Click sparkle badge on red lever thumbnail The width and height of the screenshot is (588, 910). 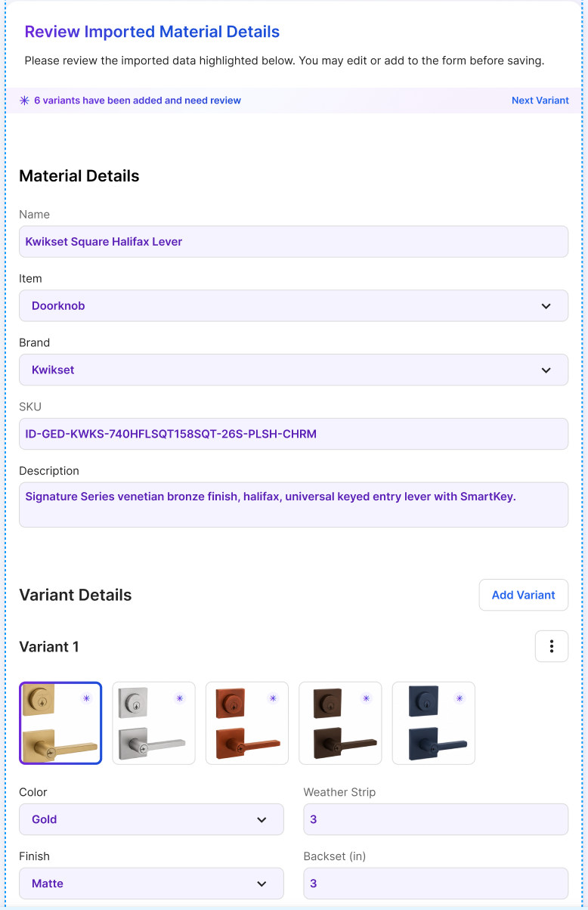[x=273, y=698]
